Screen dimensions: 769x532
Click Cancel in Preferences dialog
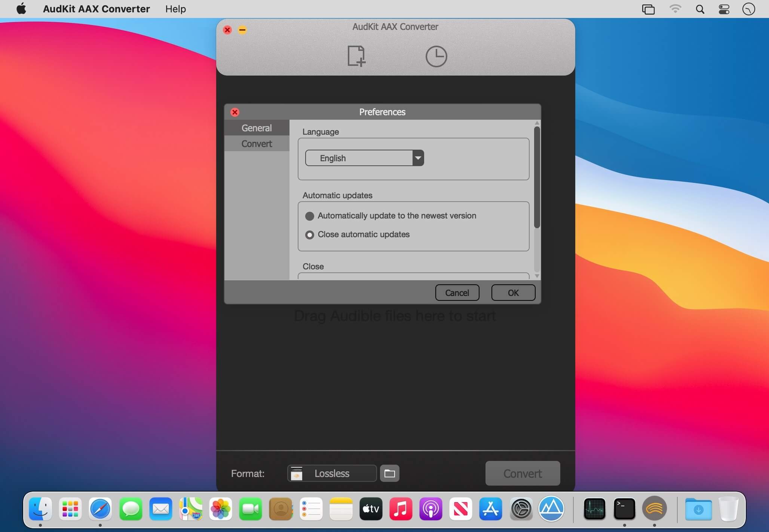[x=457, y=293]
